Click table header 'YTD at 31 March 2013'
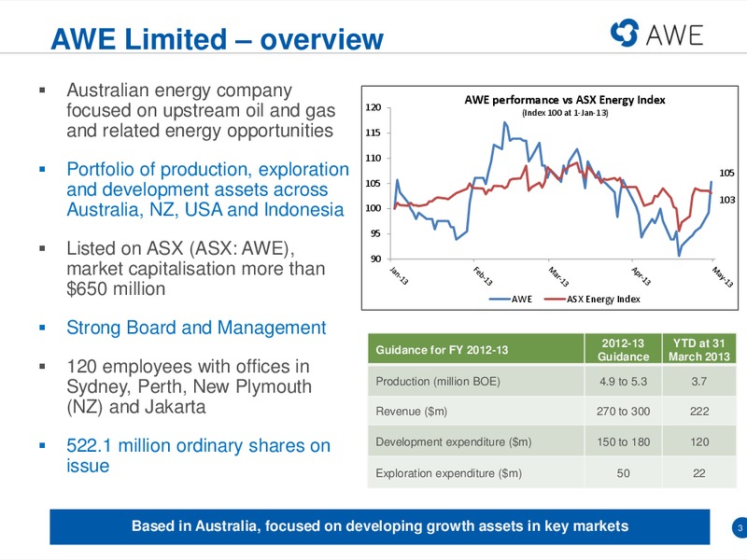The height and width of the screenshot is (560, 747). [698, 350]
